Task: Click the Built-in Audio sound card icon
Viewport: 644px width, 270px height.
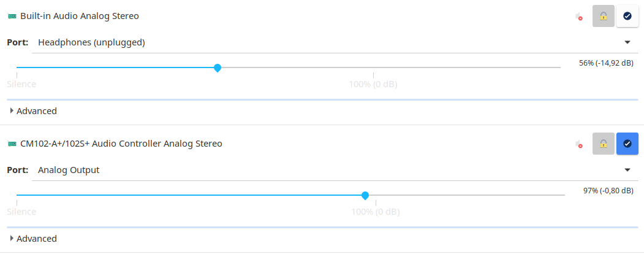Action: point(12,16)
